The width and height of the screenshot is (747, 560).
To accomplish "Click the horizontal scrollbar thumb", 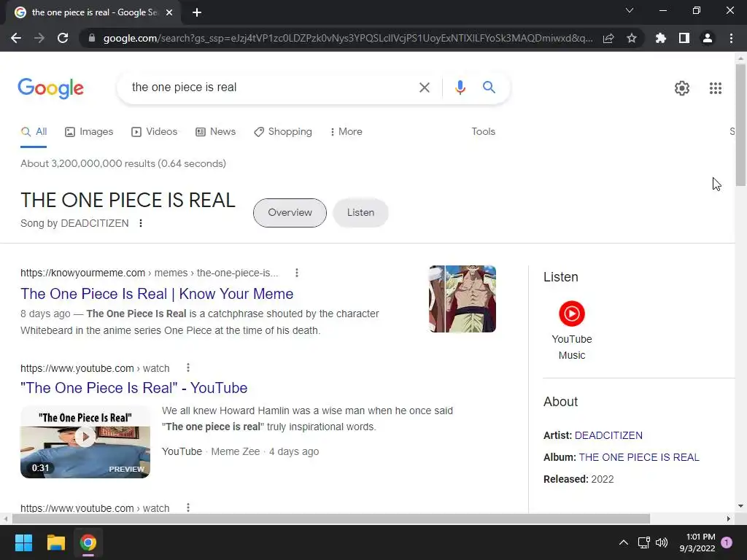I will (331, 518).
